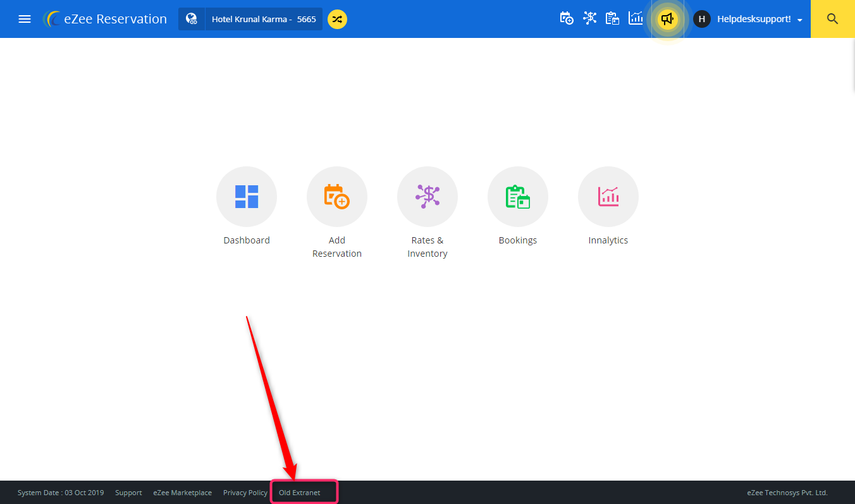
Task: Click System Date : 03 Oct 2019 text
Action: tap(61, 493)
